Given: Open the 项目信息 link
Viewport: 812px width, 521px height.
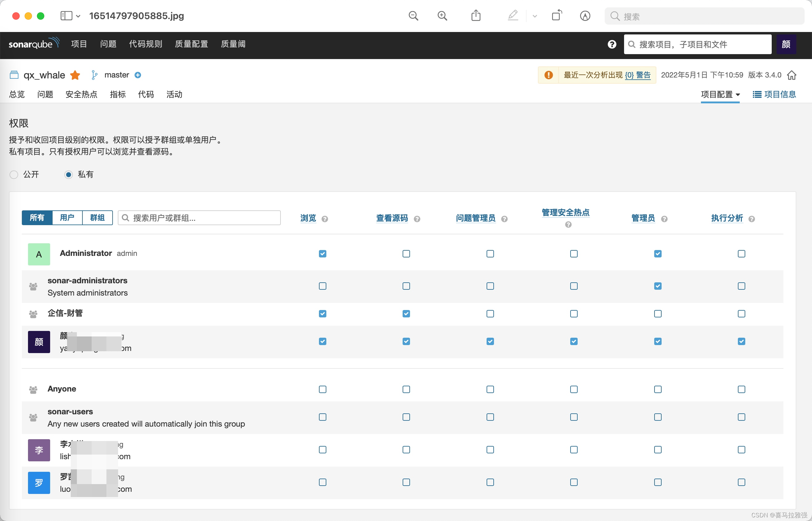Looking at the screenshot, I should [x=774, y=94].
